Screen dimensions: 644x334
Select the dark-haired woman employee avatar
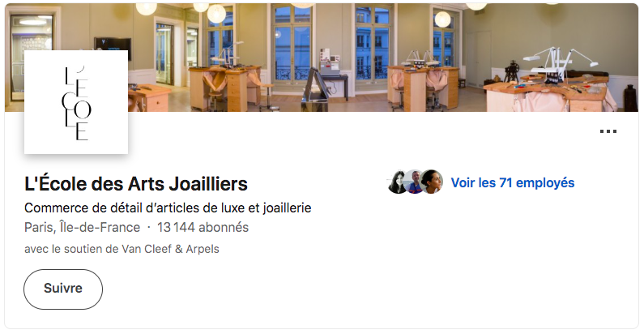pyautogui.click(x=398, y=182)
